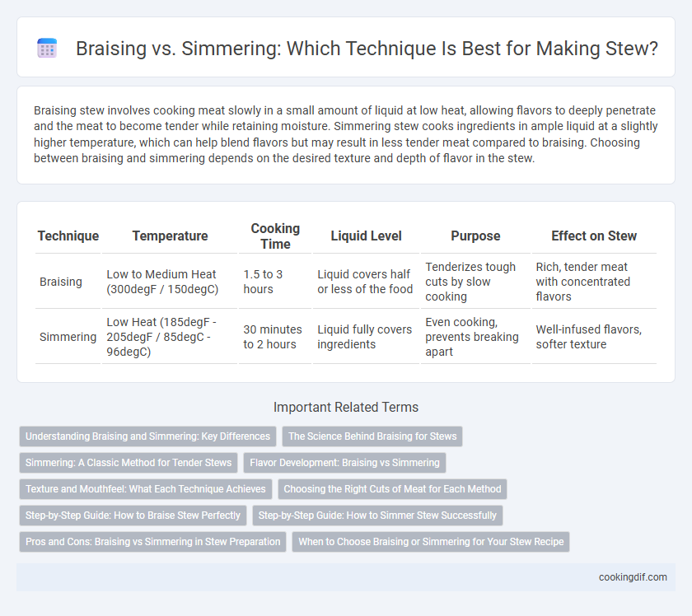Click the 'Temperature' column header
The height and width of the screenshot is (616, 692).
pos(170,236)
